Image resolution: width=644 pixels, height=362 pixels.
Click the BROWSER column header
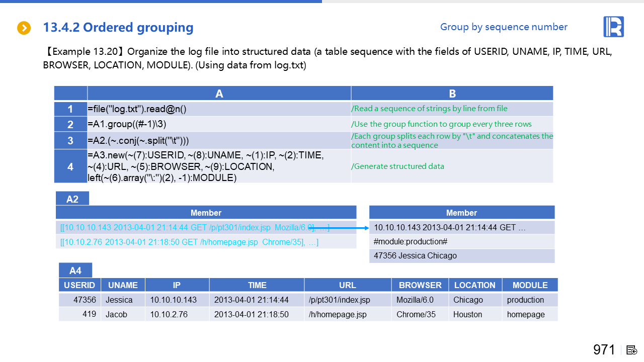pos(420,285)
